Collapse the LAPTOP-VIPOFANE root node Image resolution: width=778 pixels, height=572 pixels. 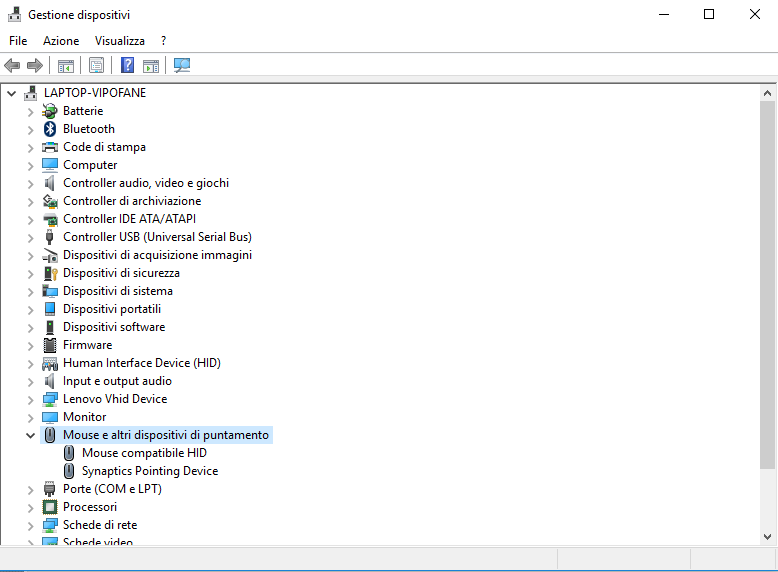pyautogui.click(x=12, y=93)
